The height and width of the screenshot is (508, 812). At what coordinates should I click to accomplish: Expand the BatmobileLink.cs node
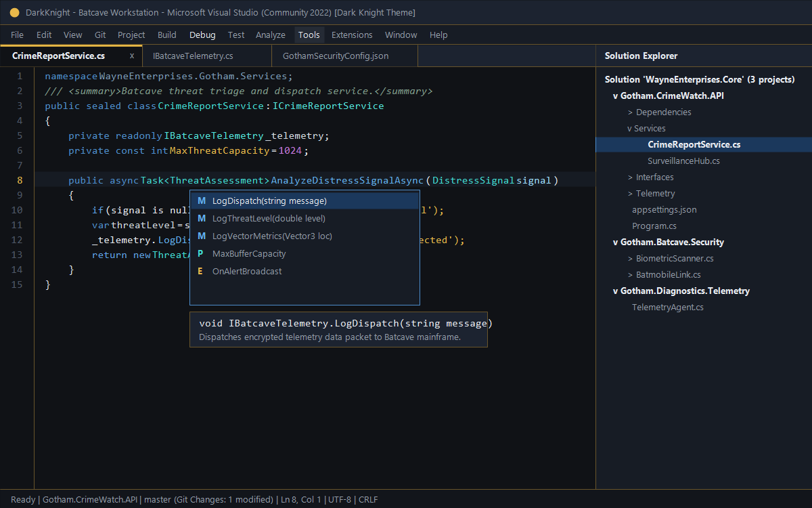pyautogui.click(x=630, y=275)
